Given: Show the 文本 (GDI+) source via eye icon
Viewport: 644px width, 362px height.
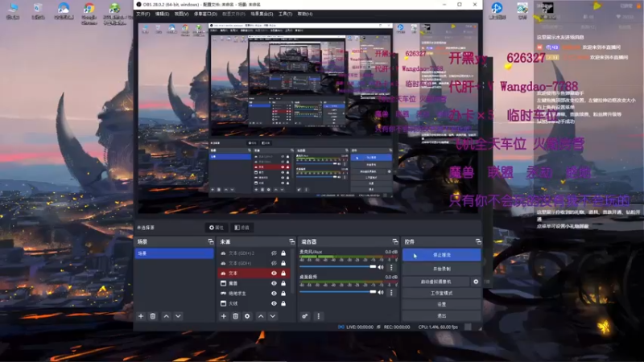Looking at the screenshot, I should pyautogui.click(x=274, y=263).
